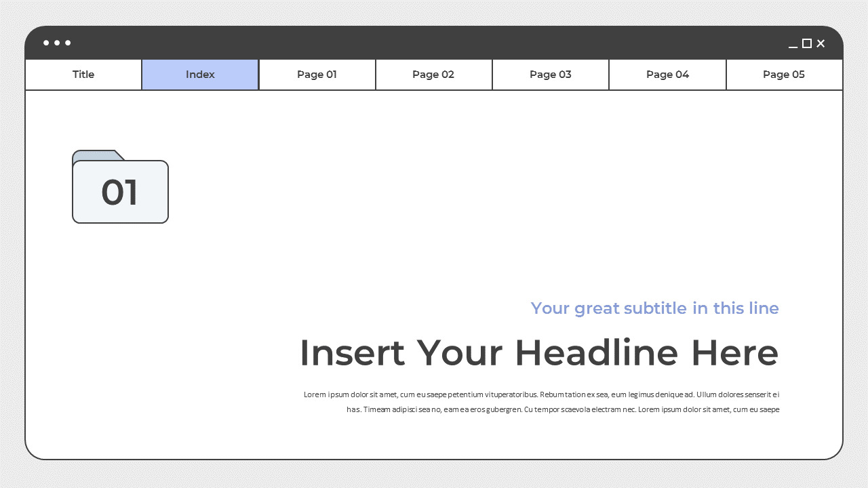Click the dark gray title bar area

pyautogui.click(x=434, y=43)
